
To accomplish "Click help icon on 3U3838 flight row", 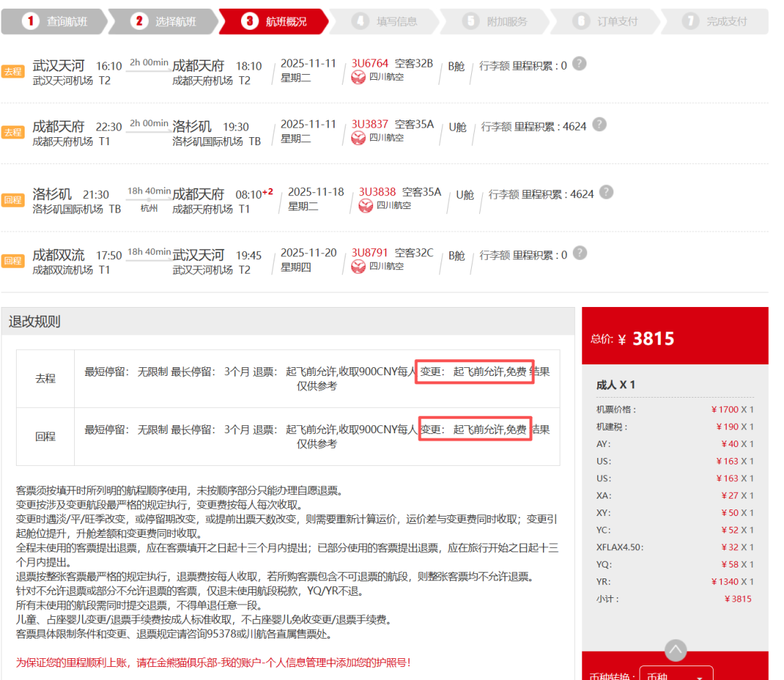I will tap(606, 192).
